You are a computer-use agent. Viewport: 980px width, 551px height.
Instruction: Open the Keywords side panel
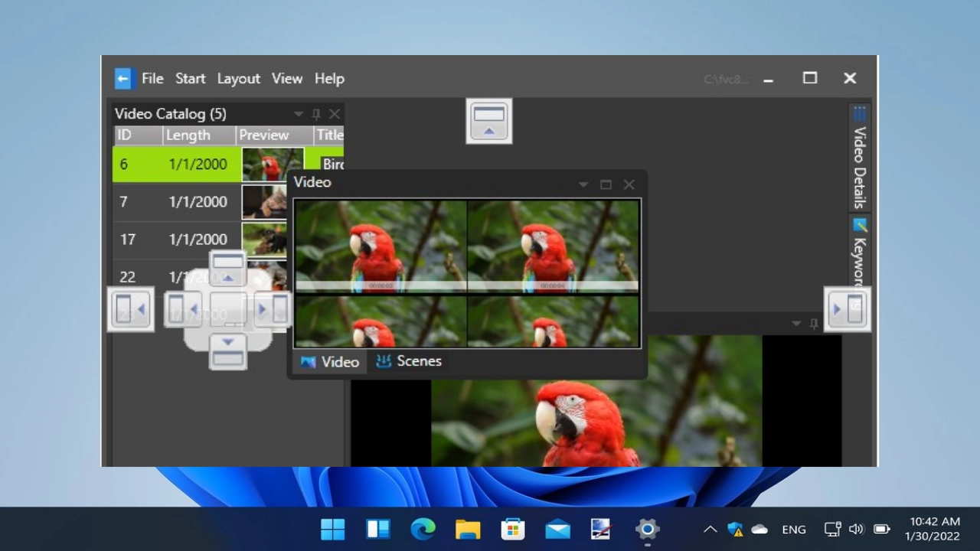click(860, 251)
